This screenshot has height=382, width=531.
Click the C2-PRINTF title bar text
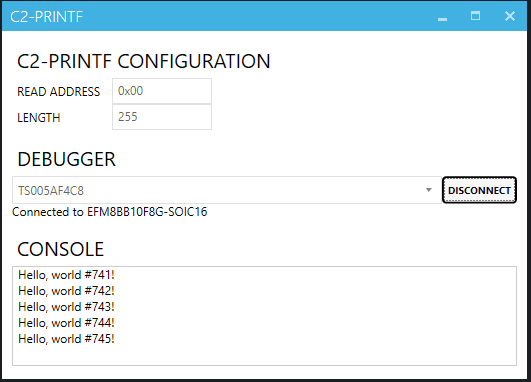(x=46, y=17)
